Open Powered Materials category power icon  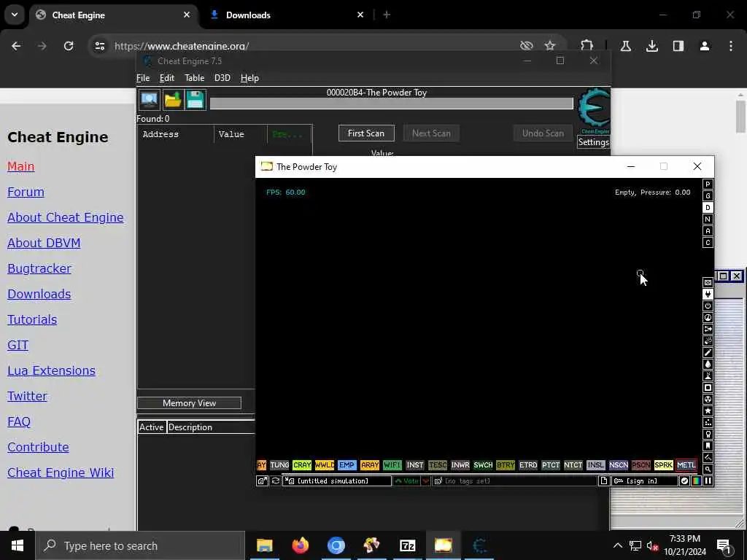708,306
